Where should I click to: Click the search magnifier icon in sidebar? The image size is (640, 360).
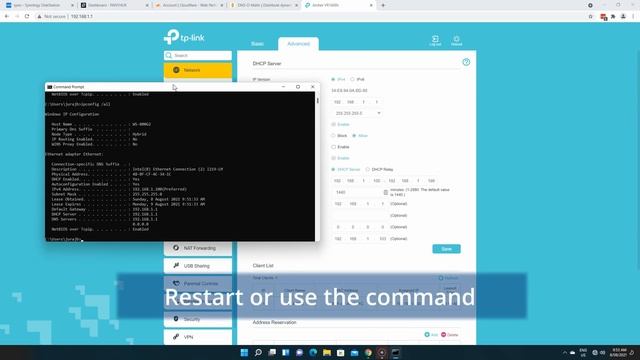click(169, 55)
